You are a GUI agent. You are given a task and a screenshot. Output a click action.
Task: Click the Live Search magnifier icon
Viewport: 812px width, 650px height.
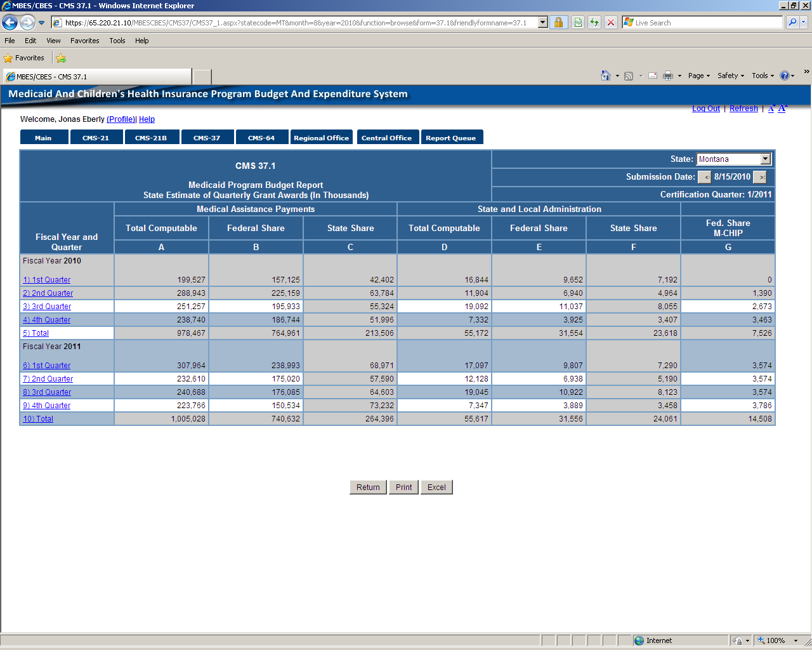pyautogui.click(x=792, y=23)
